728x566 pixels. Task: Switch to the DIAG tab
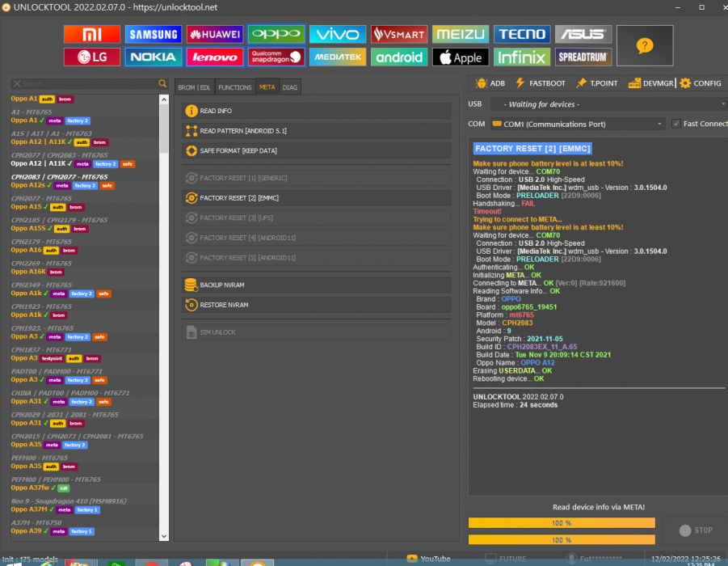click(x=290, y=87)
